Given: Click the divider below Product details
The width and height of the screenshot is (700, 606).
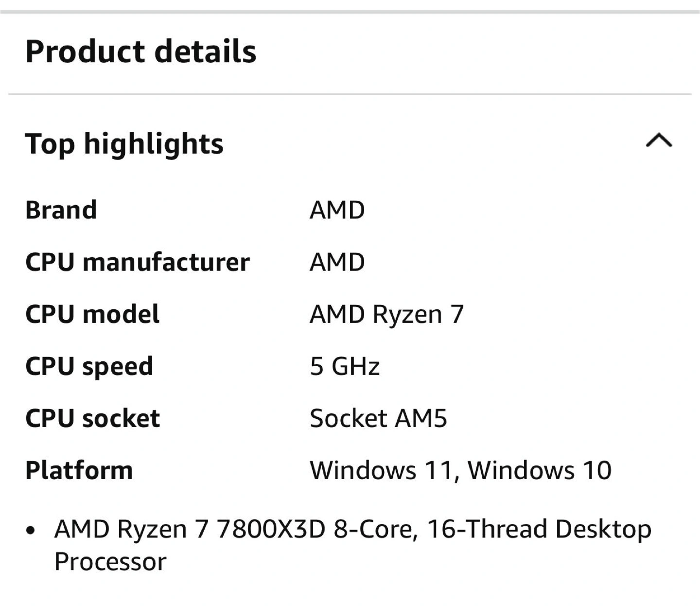Looking at the screenshot, I should click(350, 94).
